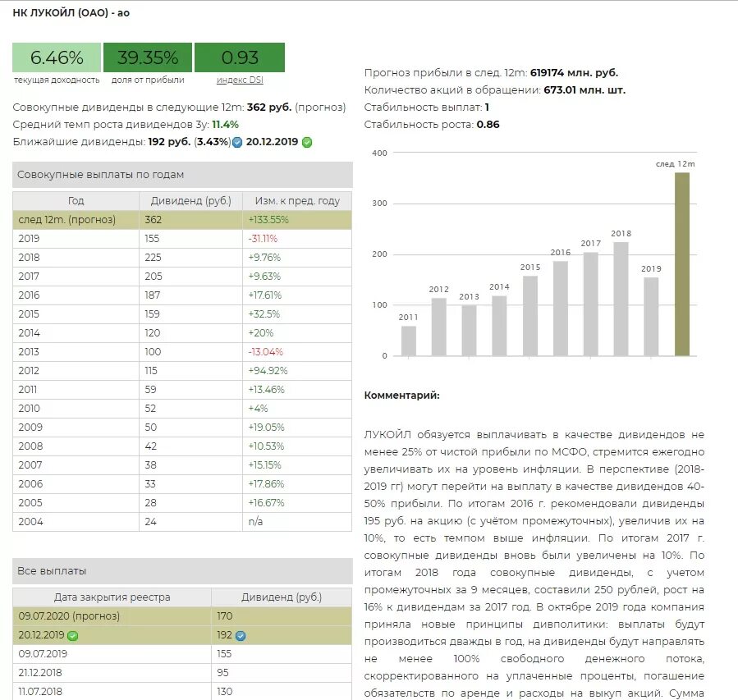Click dividend value 205 for 2017
The image size is (738, 700).
tap(154, 276)
